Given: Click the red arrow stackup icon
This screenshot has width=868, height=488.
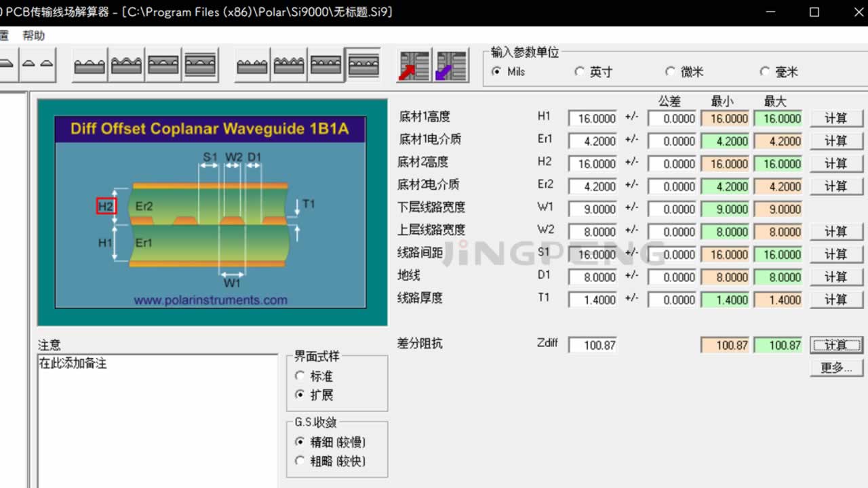Looking at the screenshot, I should tap(414, 66).
